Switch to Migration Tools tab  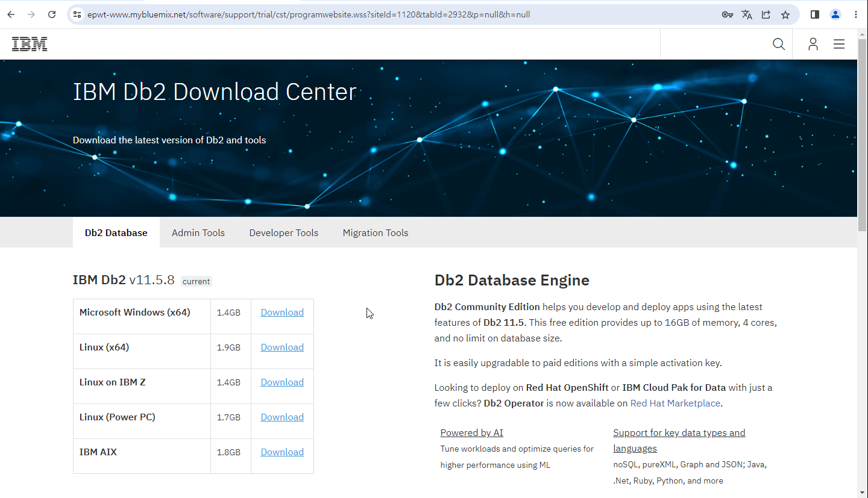click(376, 232)
